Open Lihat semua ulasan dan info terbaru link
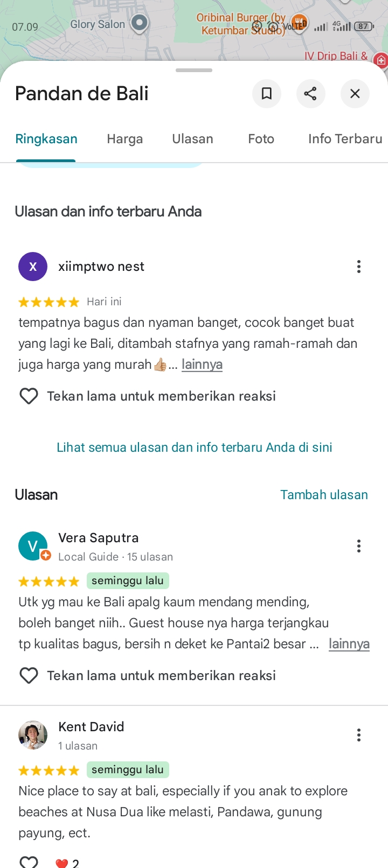The image size is (388, 868). (195, 447)
